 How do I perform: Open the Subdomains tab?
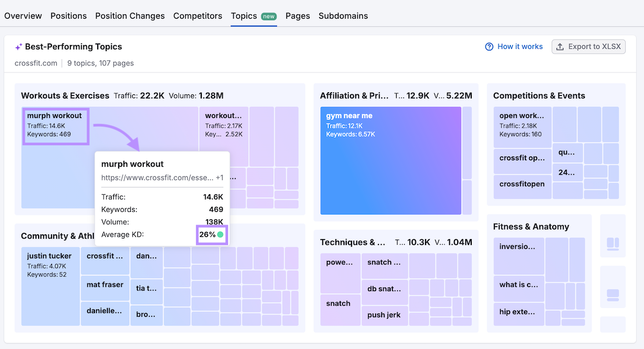[343, 16]
